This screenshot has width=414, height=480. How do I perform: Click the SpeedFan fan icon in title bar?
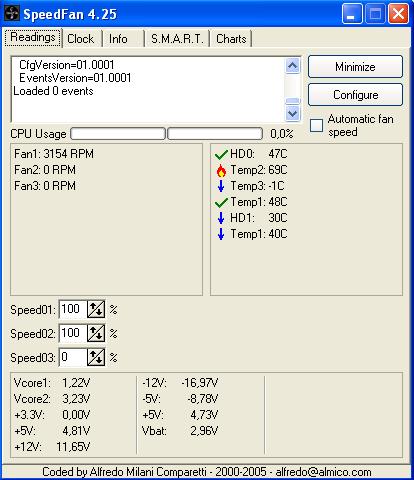coord(12,14)
